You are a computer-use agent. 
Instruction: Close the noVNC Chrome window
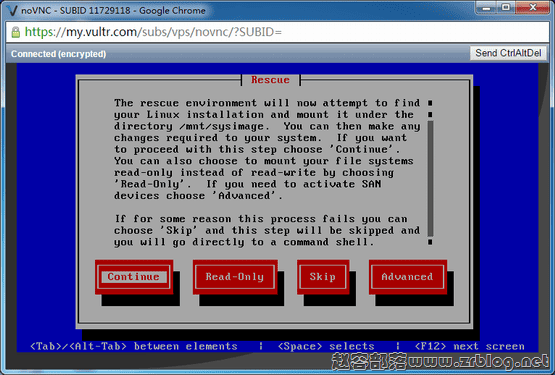click(533, 7)
